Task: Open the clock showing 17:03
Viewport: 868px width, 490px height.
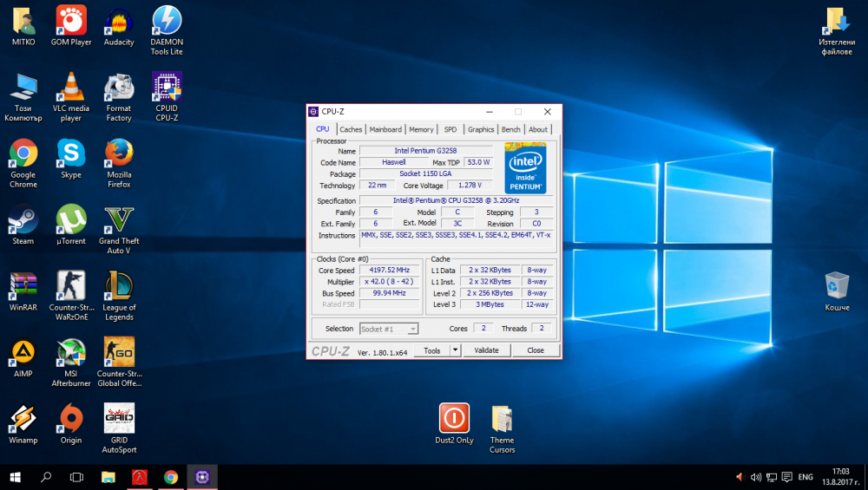Action: 840,477
